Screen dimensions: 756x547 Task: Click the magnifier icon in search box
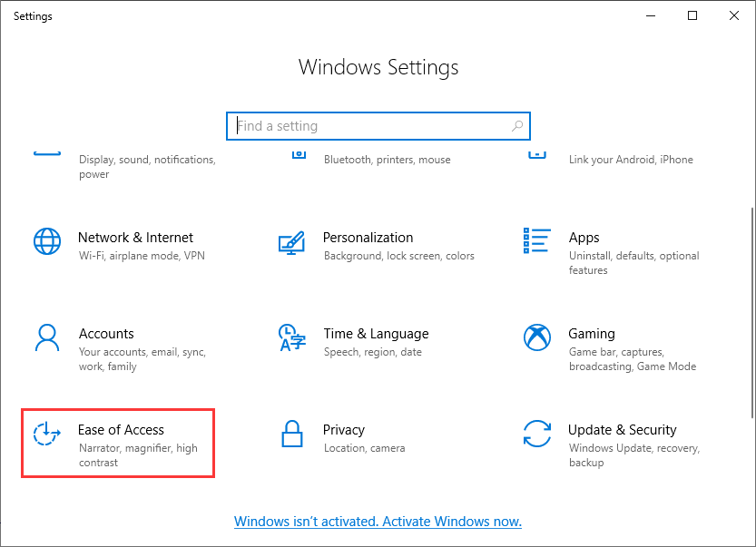tap(516, 126)
